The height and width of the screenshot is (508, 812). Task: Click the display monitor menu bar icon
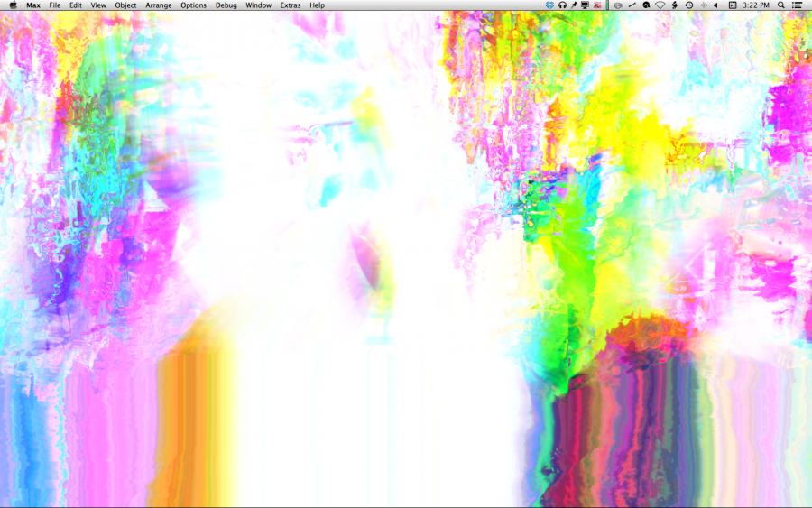click(x=586, y=5)
